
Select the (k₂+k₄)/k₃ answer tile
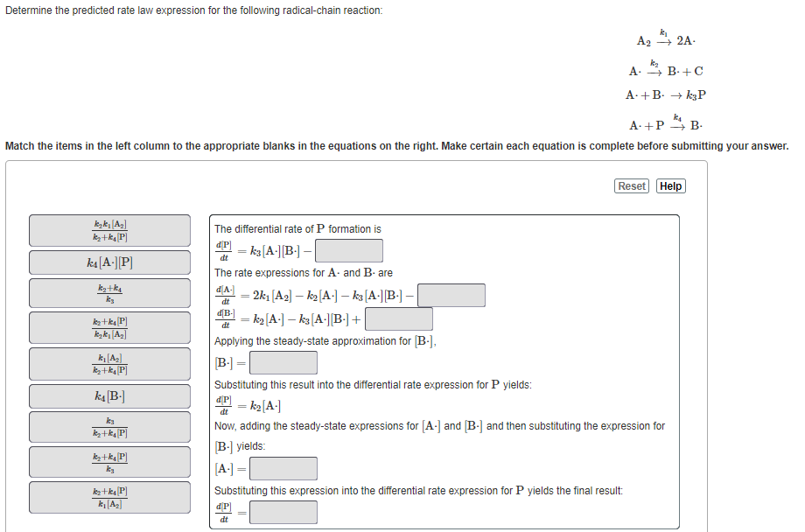109,293
